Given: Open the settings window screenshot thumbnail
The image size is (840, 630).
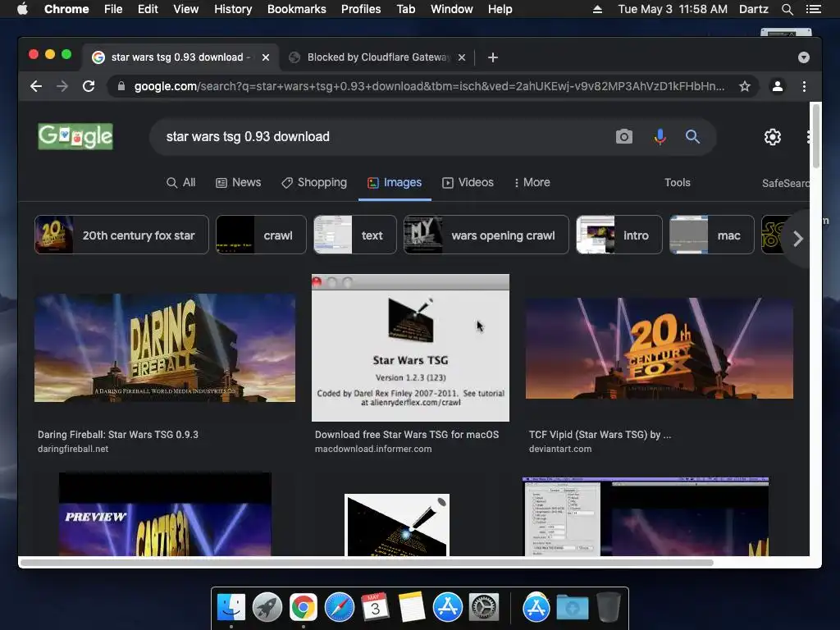Looking at the screenshot, I should click(646, 517).
